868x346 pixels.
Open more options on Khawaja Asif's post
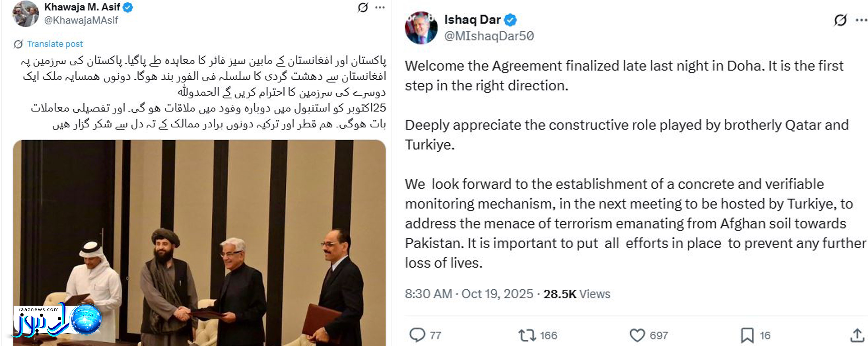380,7
